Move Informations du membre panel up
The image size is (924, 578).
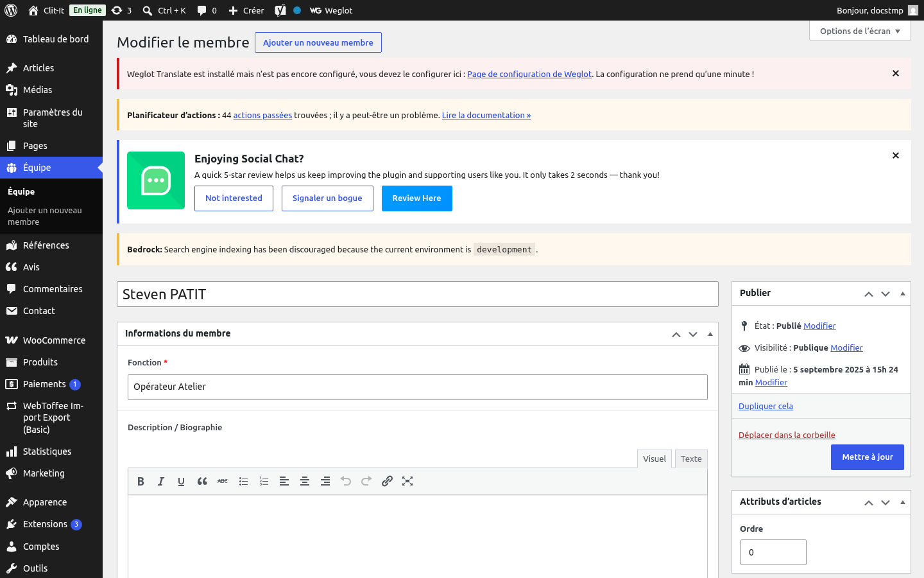(676, 334)
